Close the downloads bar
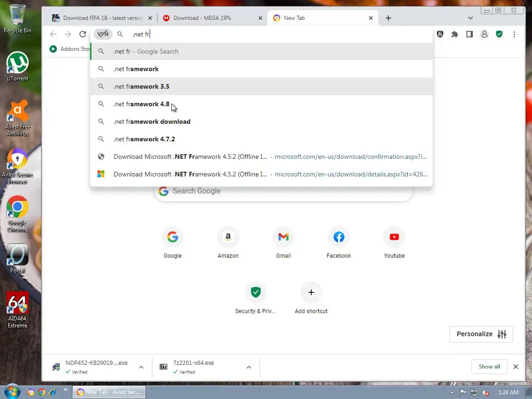Screen dimensions: 532x399 (516, 367)
